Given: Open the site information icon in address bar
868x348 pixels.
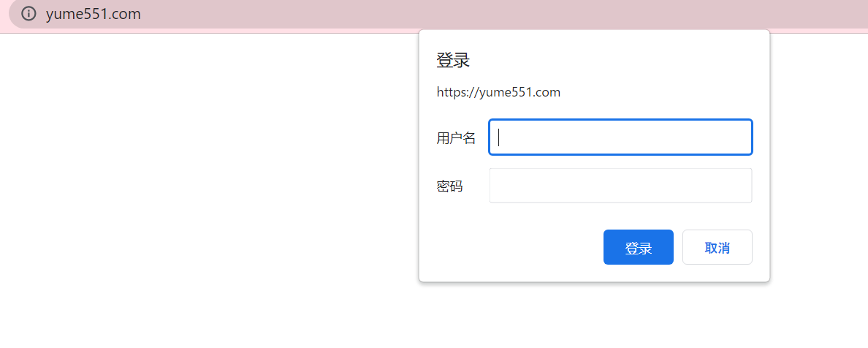Looking at the screenshot, I should [28, 14].
